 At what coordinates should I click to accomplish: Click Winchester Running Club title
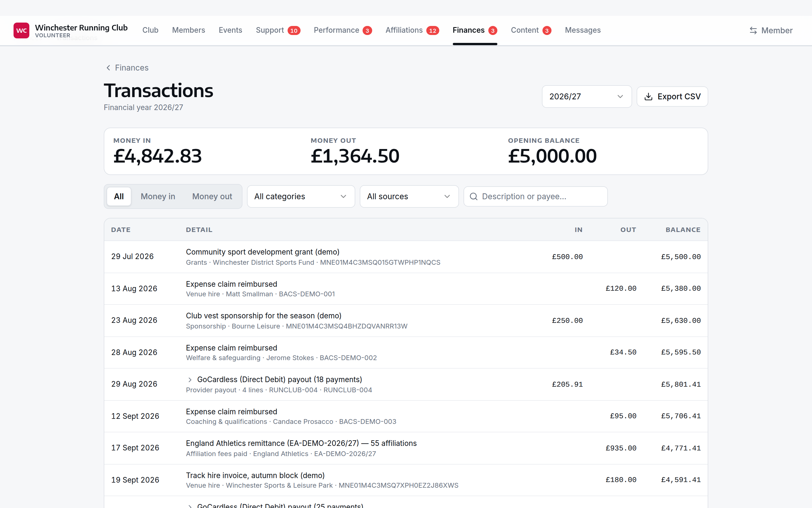(81, 28)
